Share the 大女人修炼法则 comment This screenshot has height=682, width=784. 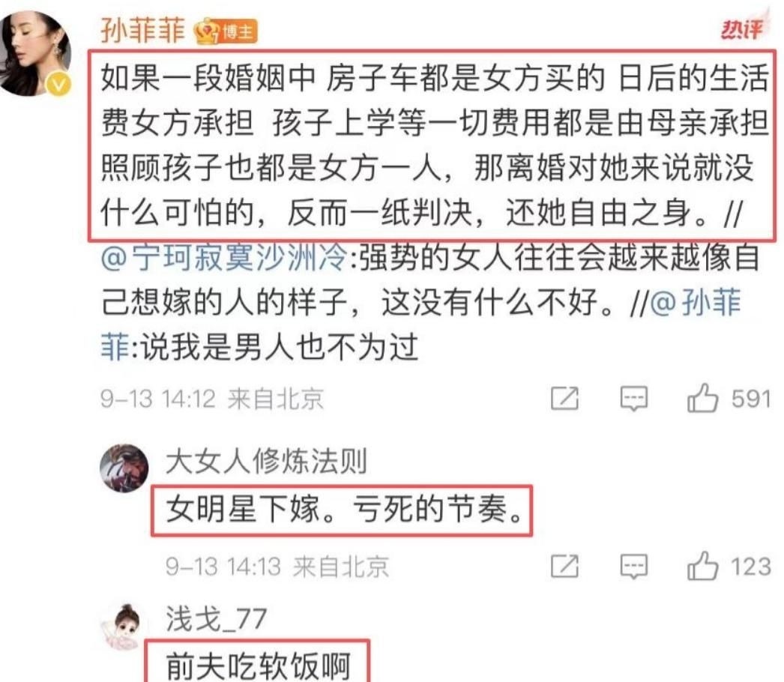pos(564,567)
